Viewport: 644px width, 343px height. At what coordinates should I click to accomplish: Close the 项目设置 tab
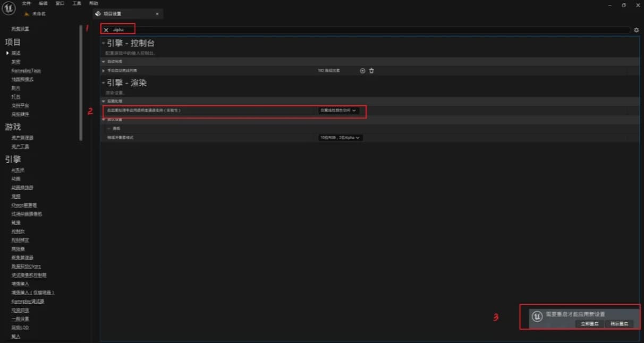157,14
